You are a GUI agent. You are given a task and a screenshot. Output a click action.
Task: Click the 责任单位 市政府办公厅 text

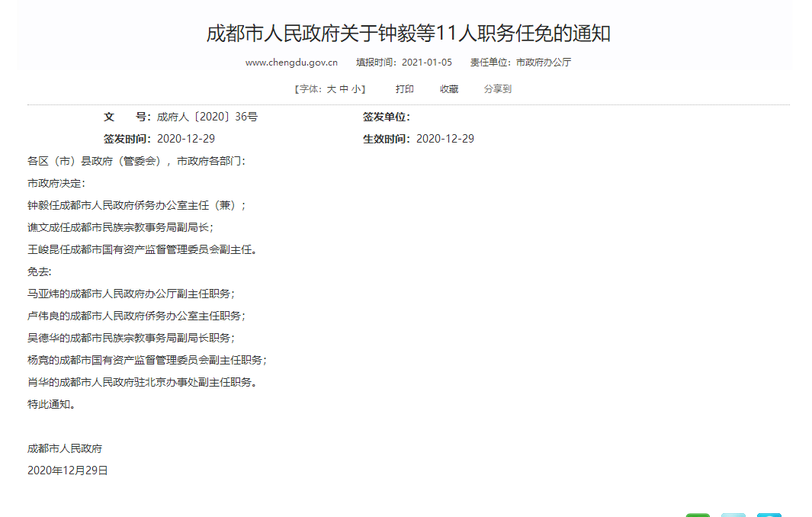[x=520, y=63]
